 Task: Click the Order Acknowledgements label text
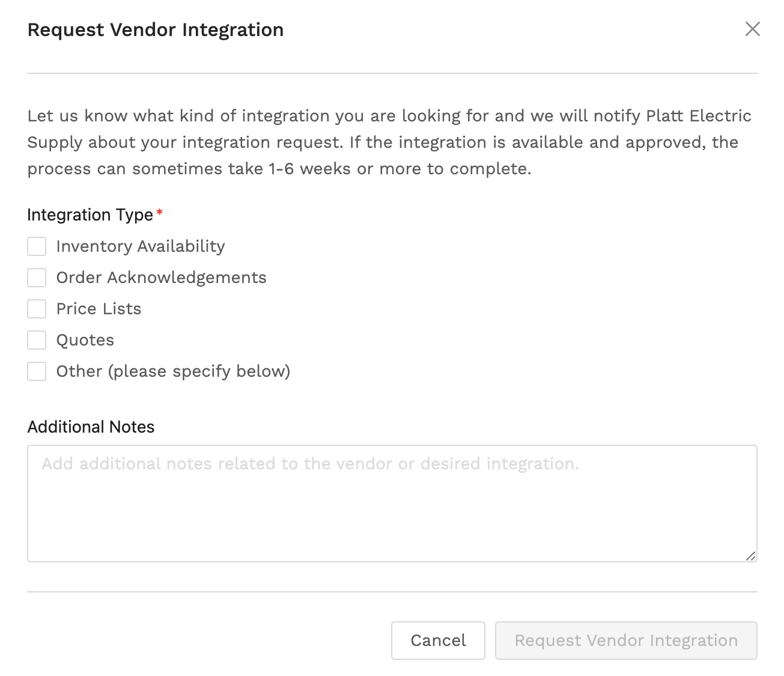161,278
